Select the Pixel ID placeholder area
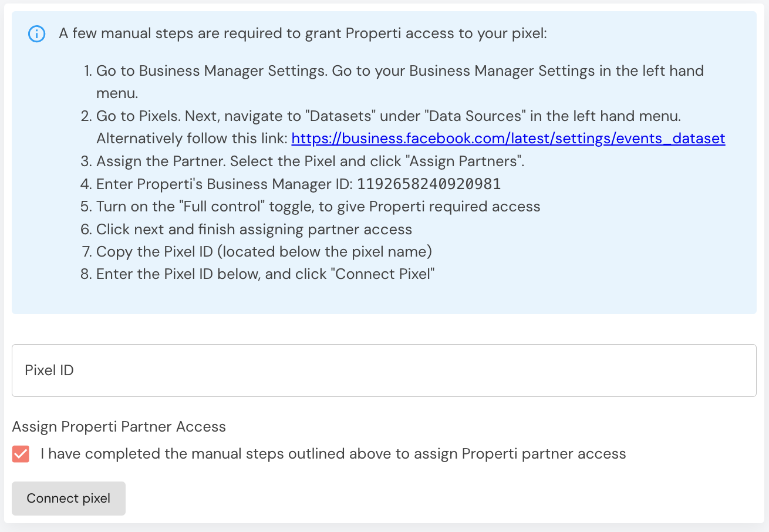769x532 pixels. click(x=49, y=370)
